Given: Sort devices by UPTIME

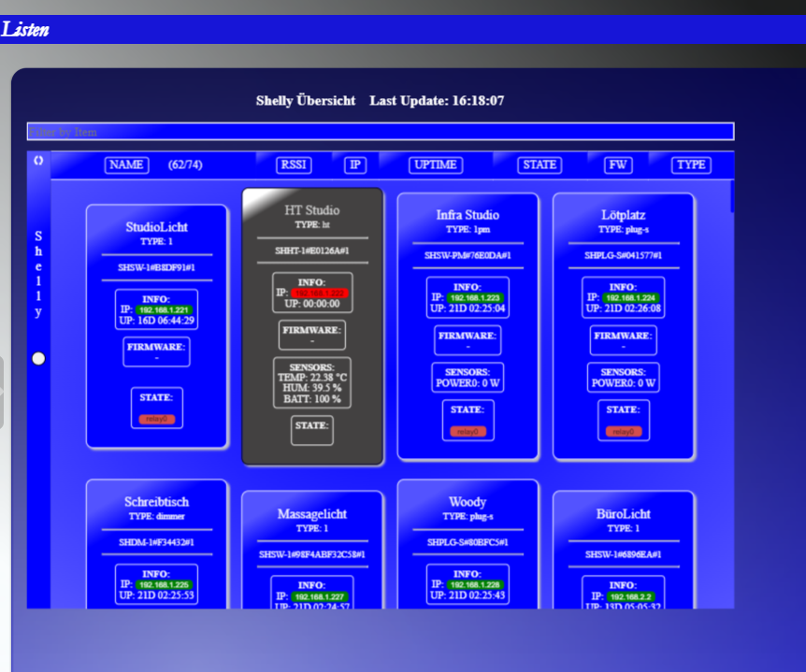Looking at the screenshot, I should click(x=436, y=165).
